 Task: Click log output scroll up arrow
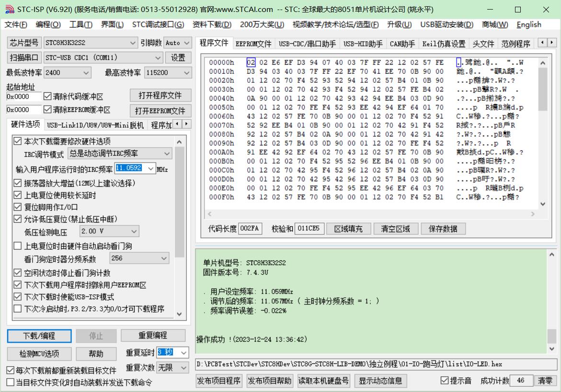point(552,255)
